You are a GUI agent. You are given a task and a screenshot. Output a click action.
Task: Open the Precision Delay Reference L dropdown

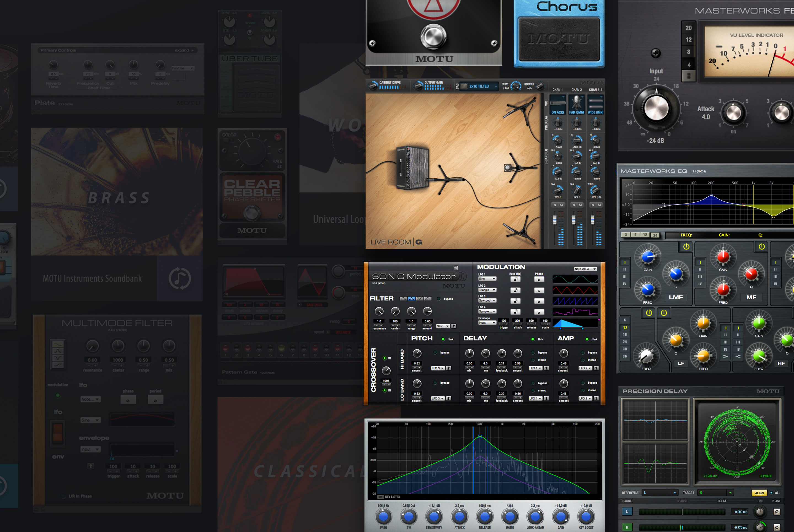(x=660, y=493)
